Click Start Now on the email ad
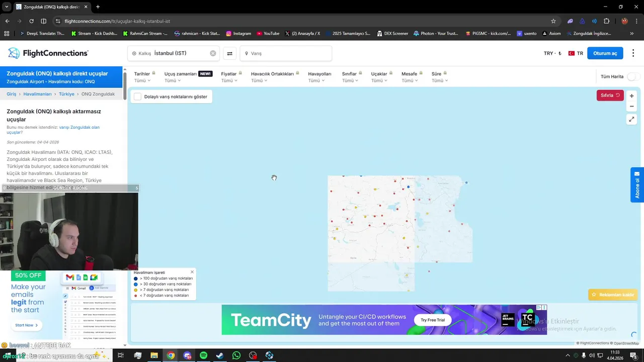The height and width of the screenshot is (362, 644). coord(26,325)
